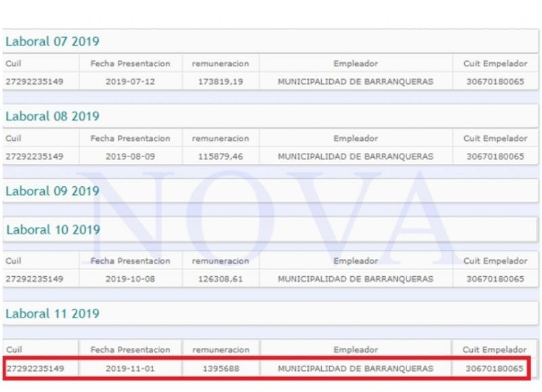542x392 pixels.
Task: Click Cuit Empelador header under Laboral 08 2019
Action: 495,139
